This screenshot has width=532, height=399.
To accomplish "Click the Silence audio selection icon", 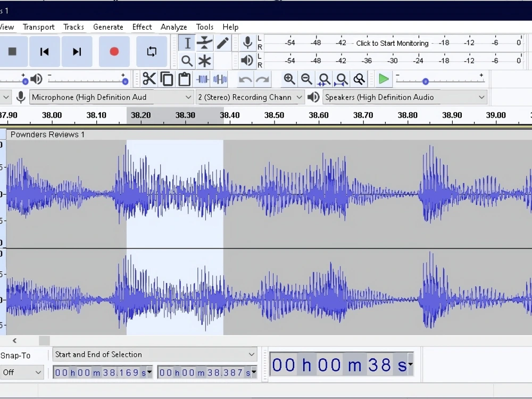I will point(220,79).
